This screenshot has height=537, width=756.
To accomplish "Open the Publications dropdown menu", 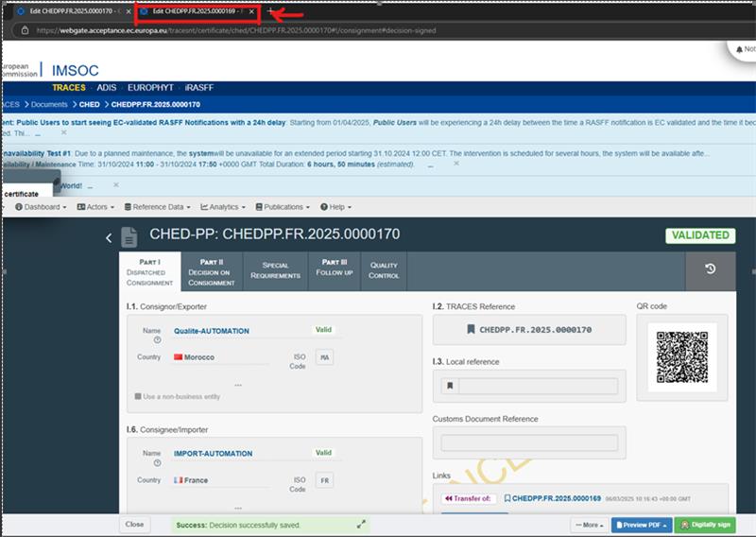I will [x=283, y=206].
